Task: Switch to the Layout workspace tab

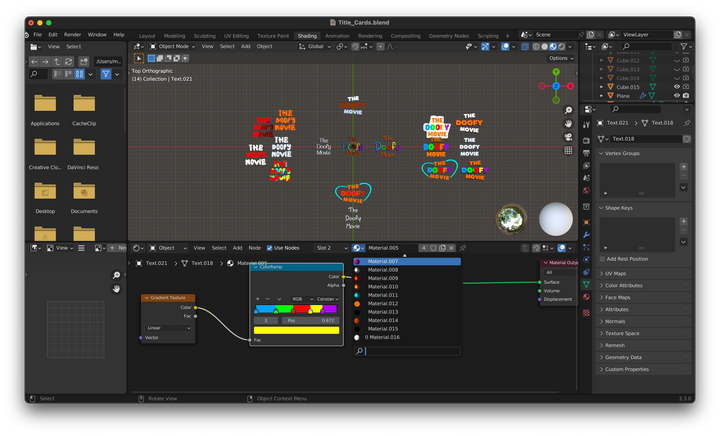Action: [147, 36]
